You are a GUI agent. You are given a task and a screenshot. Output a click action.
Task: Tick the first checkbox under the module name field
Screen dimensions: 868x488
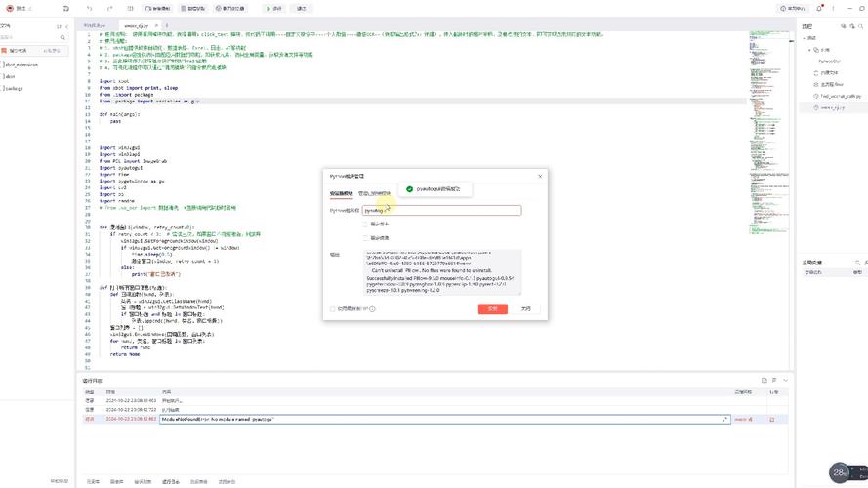[x=365, y=224]
